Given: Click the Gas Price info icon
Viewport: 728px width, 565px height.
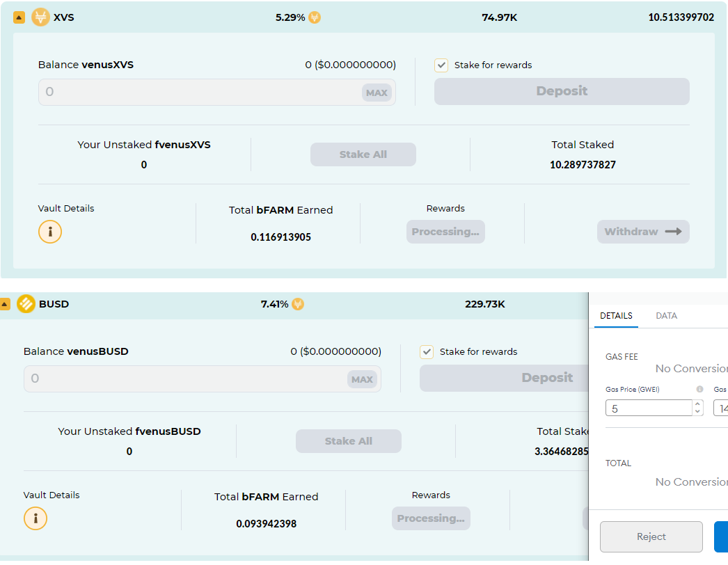Looking at the screenshot, I should (699, 389).
